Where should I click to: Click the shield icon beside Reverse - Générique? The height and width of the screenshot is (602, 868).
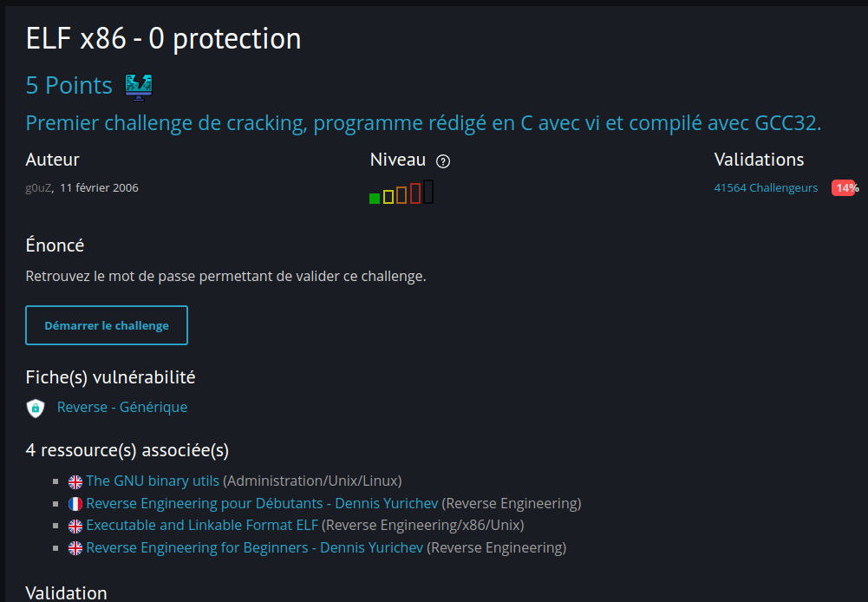(36, 408)
